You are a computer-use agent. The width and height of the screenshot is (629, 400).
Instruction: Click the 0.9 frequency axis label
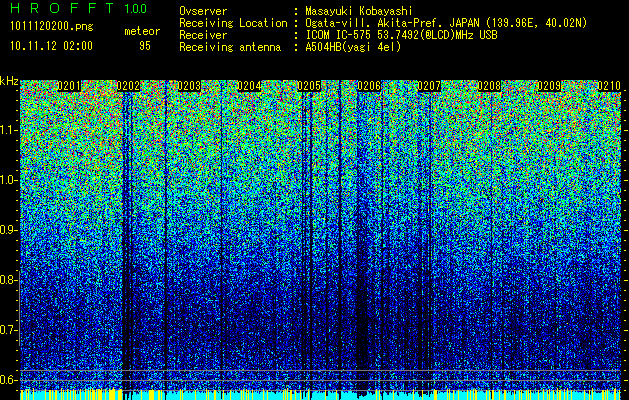coord(8,230)
